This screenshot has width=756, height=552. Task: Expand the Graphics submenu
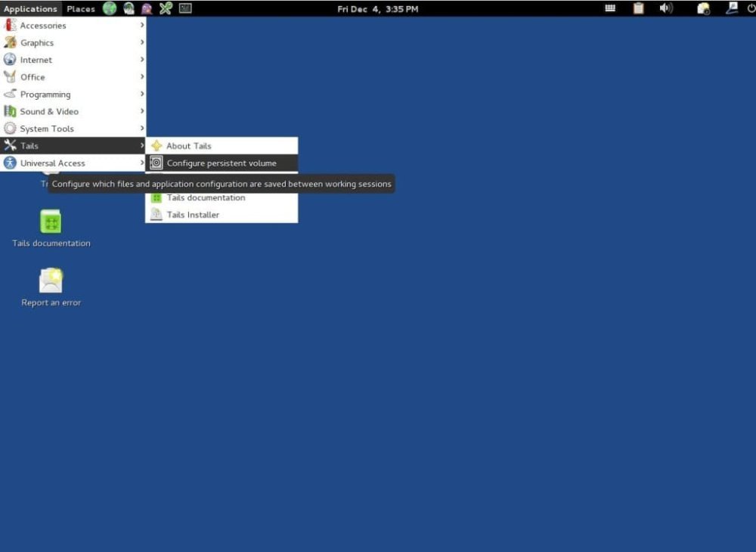pyautogui.click(x=73, y=42)
